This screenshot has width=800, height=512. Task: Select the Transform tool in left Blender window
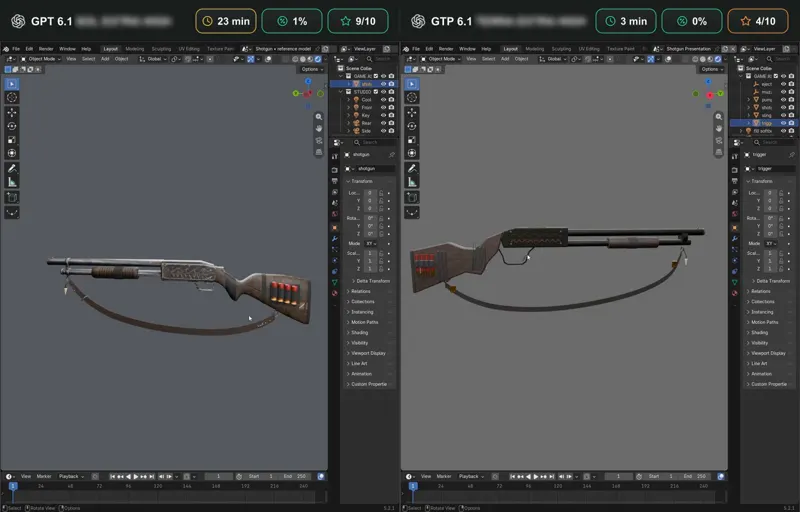12,153
